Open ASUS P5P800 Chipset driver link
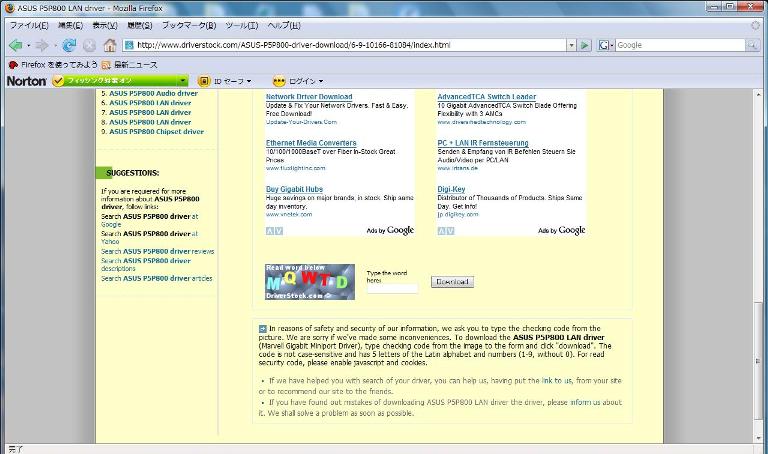 (x=156, y=132)
